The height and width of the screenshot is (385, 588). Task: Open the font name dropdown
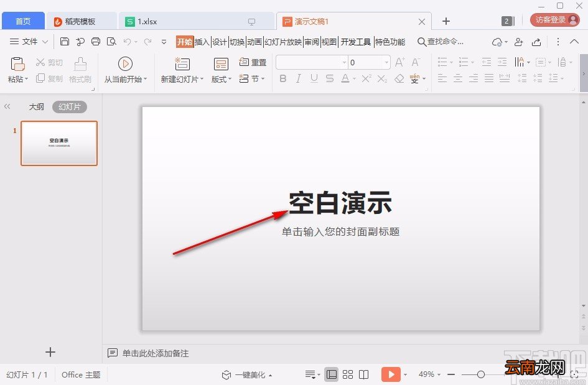coord(344,62)
